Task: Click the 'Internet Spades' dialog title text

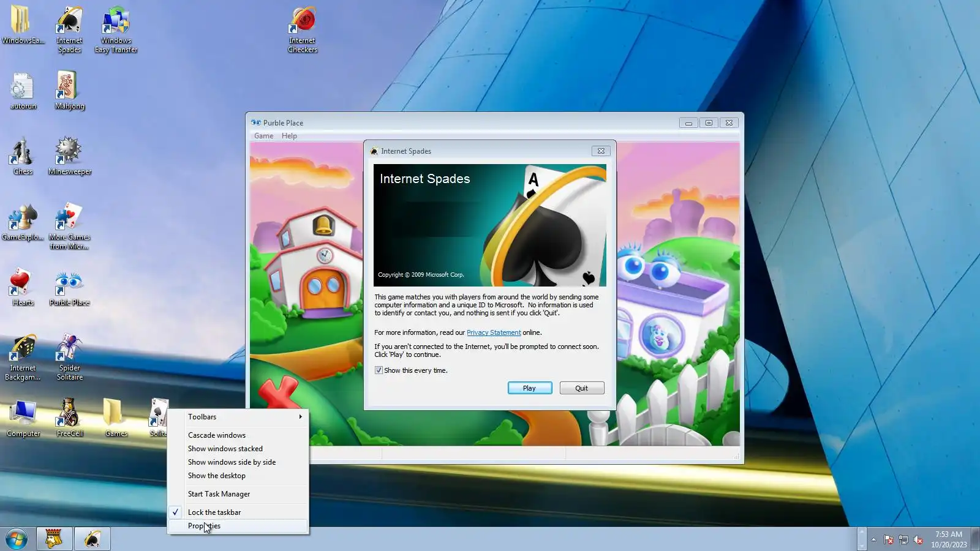Action: coord(406,151)
